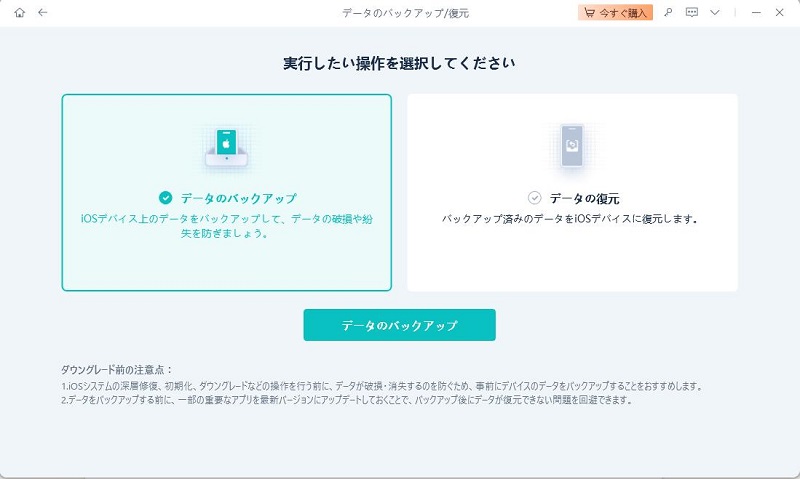Click the back arrow icon
Screen dimensions: 800x479
[43, 13]
